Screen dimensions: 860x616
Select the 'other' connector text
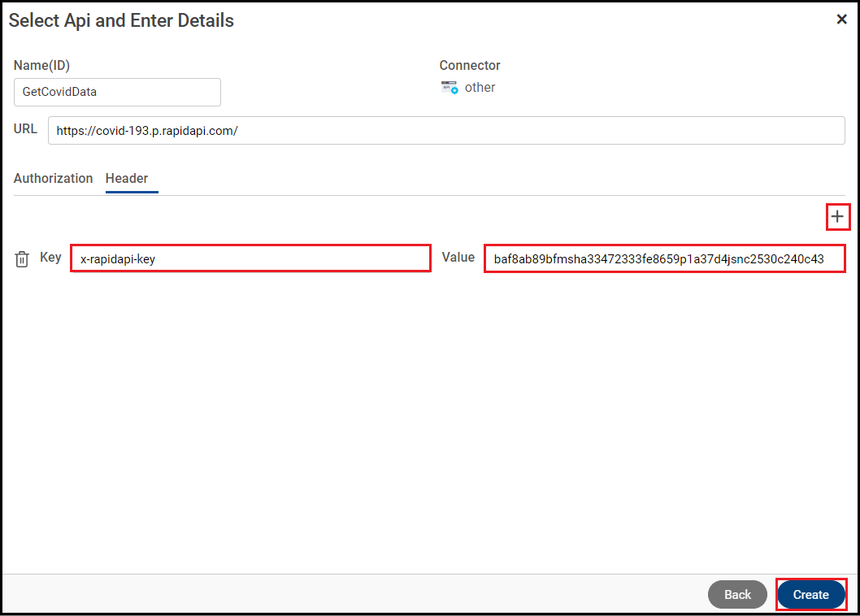point(480,87)
